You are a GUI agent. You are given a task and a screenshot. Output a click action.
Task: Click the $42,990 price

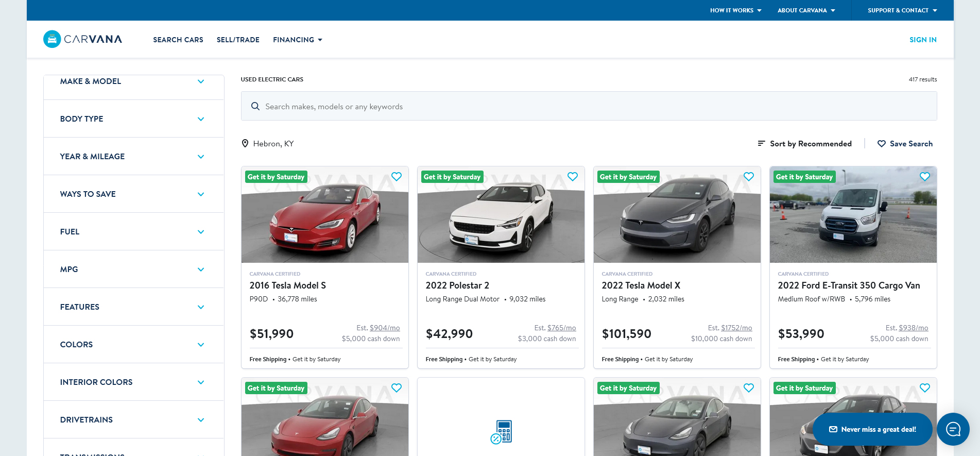click(x=449, y=334)
